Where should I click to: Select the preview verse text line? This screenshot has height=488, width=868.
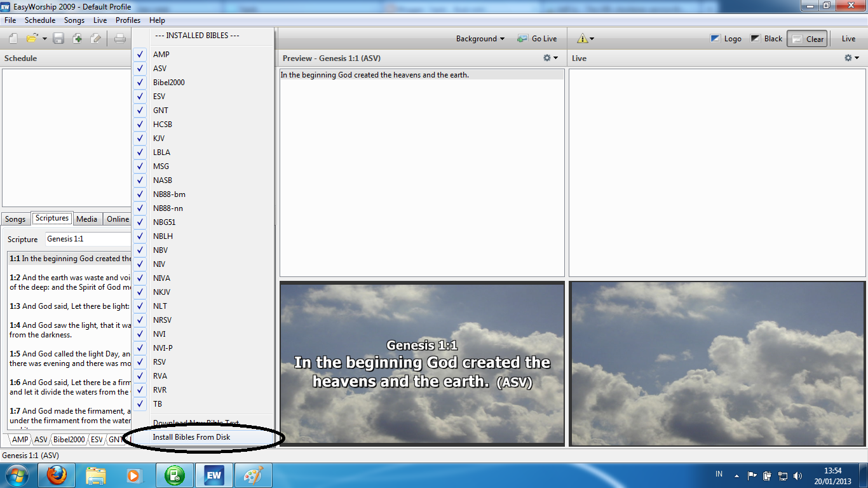[x=422, y=75]
